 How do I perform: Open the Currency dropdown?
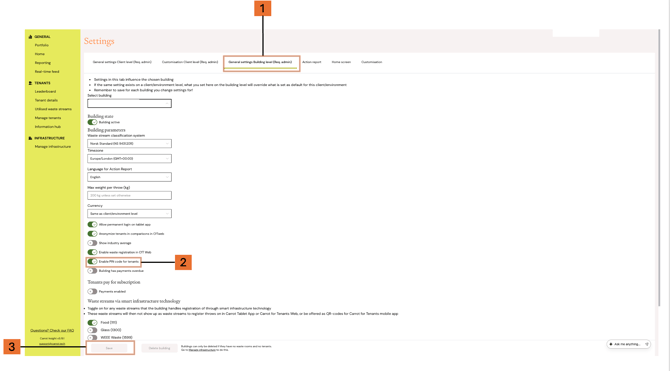[129, 214]
